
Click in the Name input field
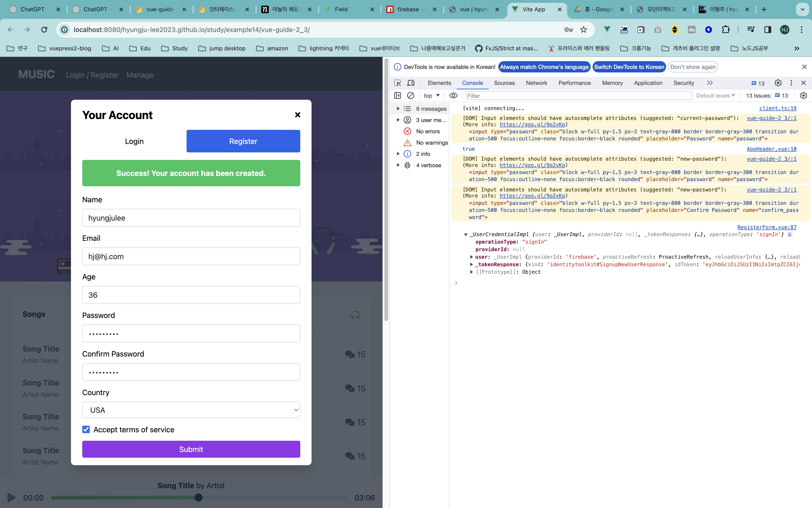pos(191,218)
